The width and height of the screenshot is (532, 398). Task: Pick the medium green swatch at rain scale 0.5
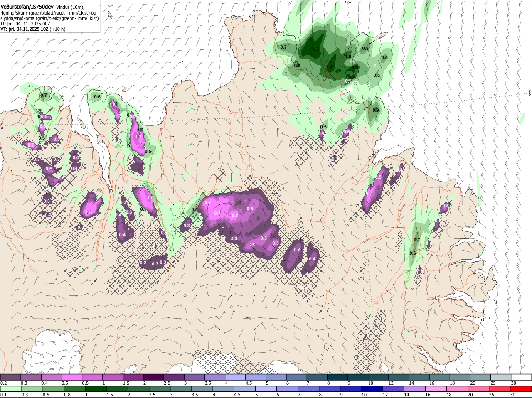pyautogui.click(x=54, y=388)
